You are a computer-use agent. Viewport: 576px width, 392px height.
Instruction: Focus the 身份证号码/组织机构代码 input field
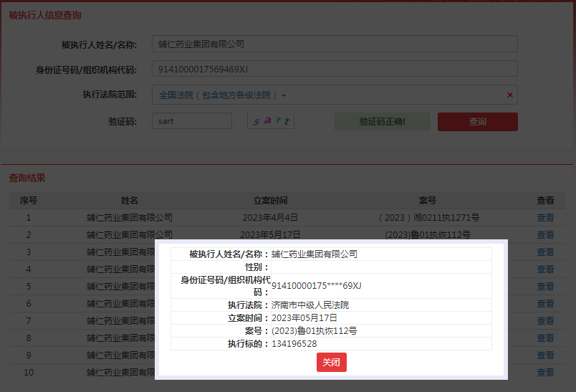[x=335, y=69]
